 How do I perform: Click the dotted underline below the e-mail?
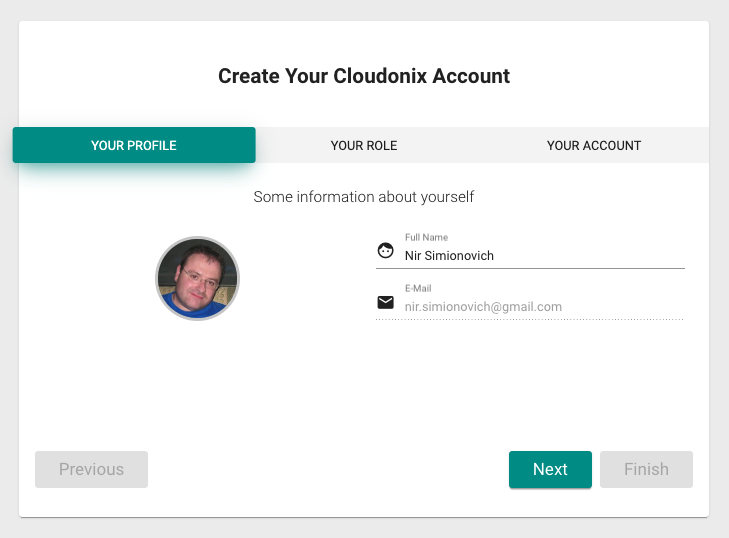(x=530, y=319)
